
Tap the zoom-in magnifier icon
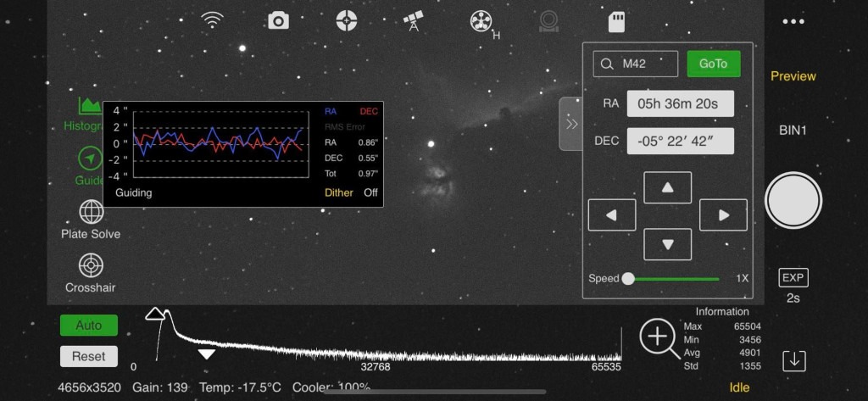658,337
